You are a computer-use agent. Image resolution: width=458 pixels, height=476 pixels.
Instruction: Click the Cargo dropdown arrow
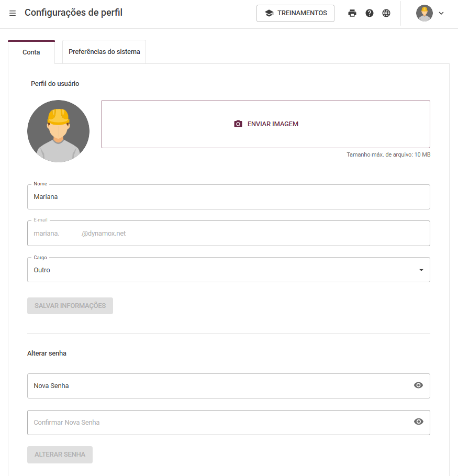[421, 270]
